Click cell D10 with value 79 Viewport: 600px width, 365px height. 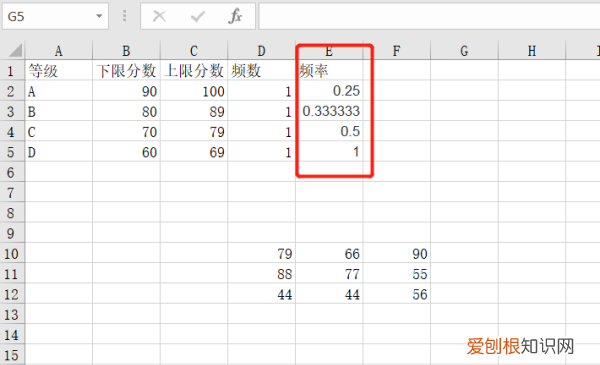click(261, 253)
